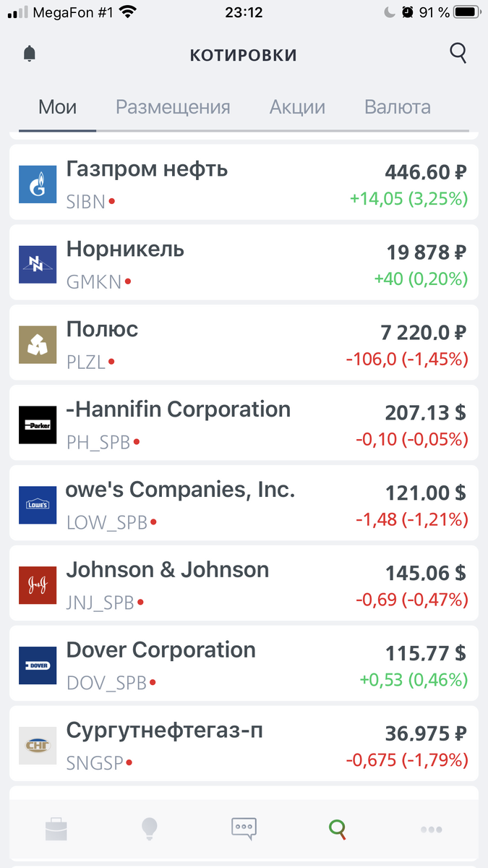488x868 pixels.
Task: Tap the notification bell icon
Action: pos(30,54)
